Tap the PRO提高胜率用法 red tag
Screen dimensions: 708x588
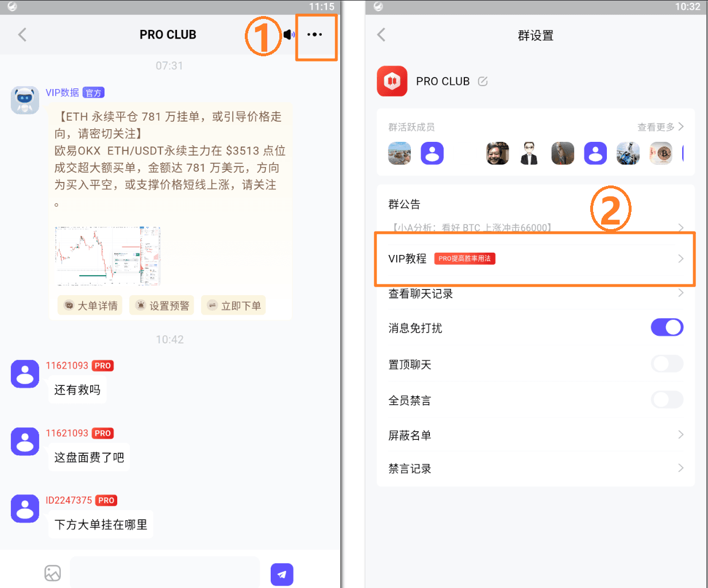tap(464, 258)
